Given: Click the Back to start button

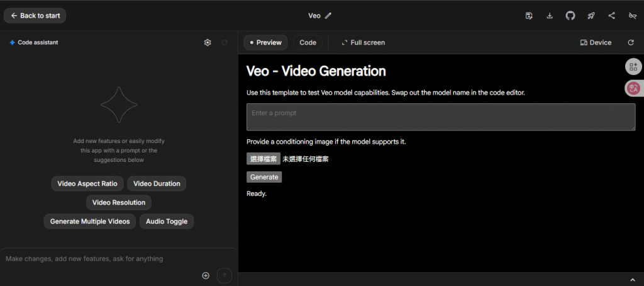Looking at the screenshot, I should (x=35, y=16).
